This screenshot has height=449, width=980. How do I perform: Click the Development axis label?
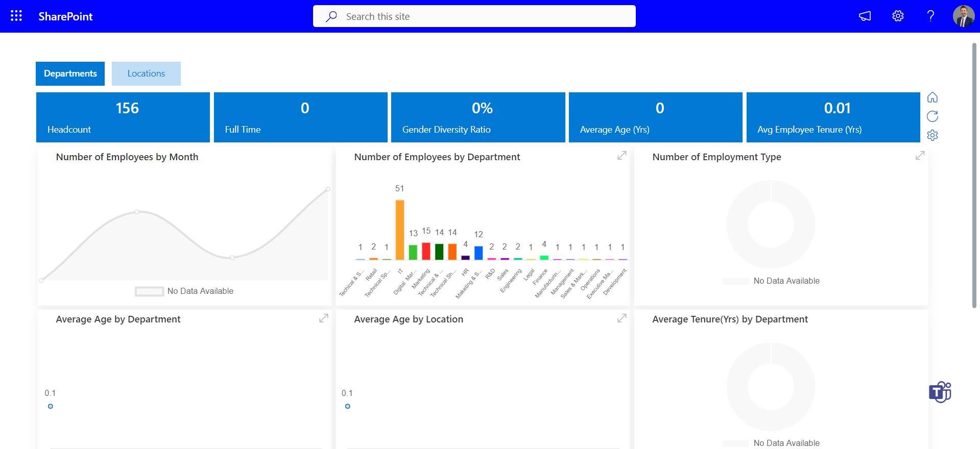[x=614, y=282]
